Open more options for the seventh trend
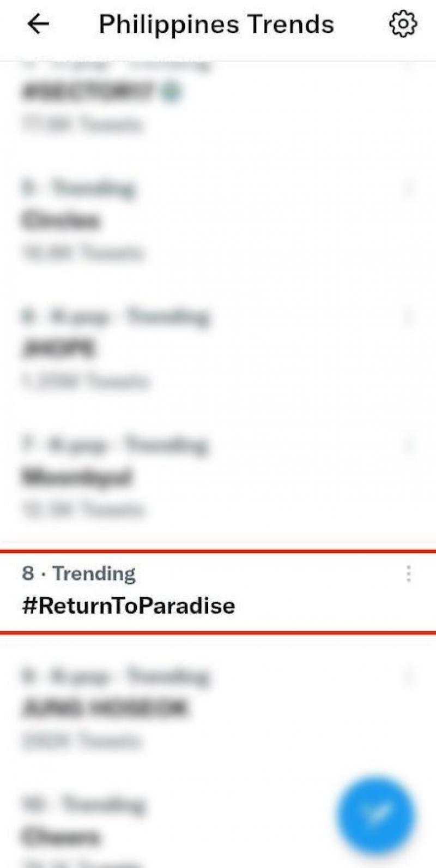 tap(408, 445)
